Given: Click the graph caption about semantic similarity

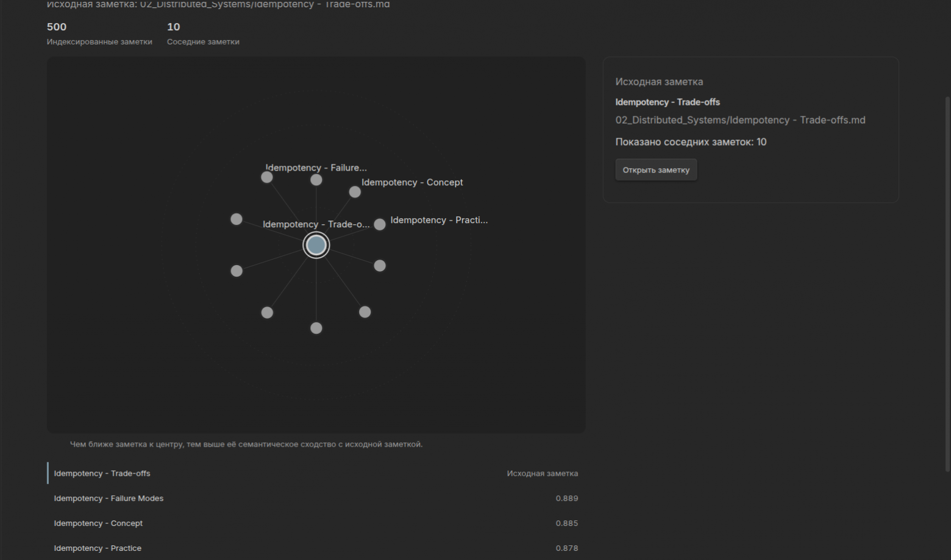Looking at the screenshot, I should coord(246,444).
